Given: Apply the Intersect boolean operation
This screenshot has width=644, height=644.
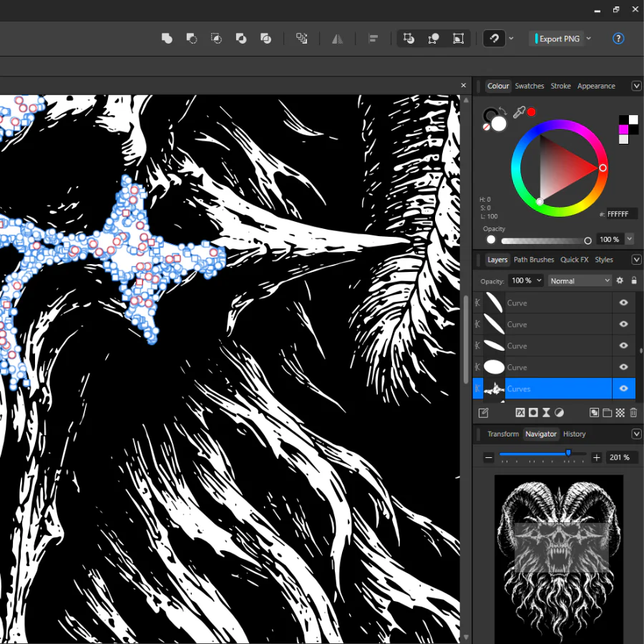Looking at the screenshot, I should pyautogui.click(x=216, y=39).
